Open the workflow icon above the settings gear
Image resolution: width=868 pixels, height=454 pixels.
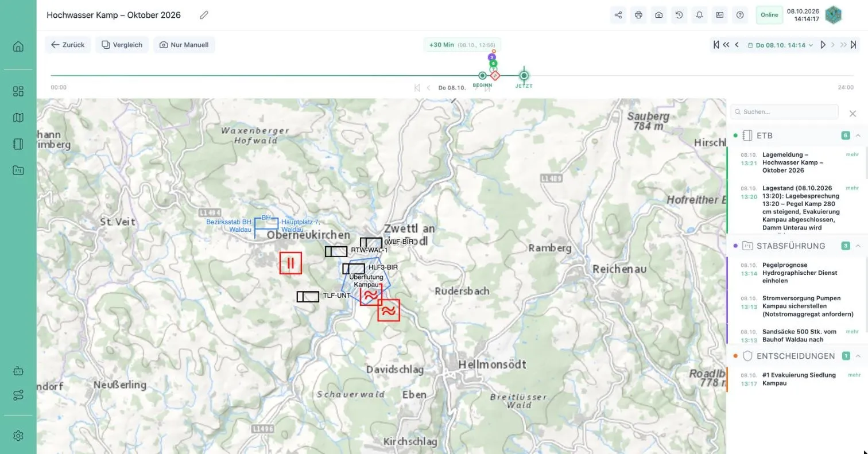click(18, 395)
